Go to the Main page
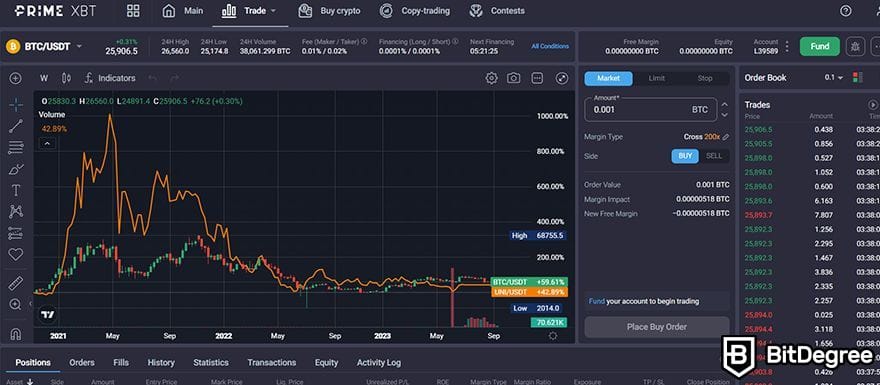 (182, 11)
